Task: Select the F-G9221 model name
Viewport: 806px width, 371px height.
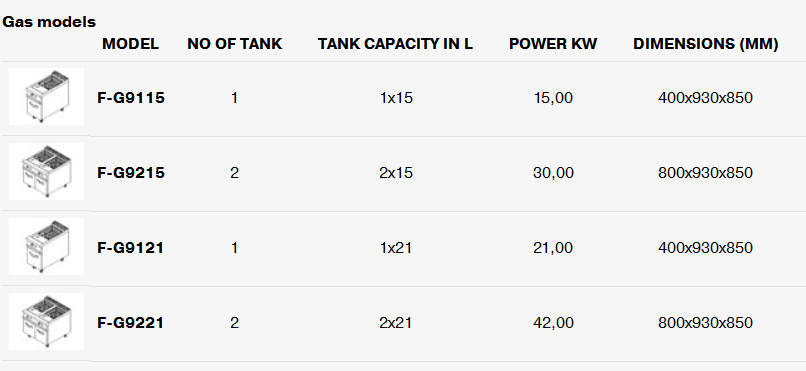Action: coord(131,323)
